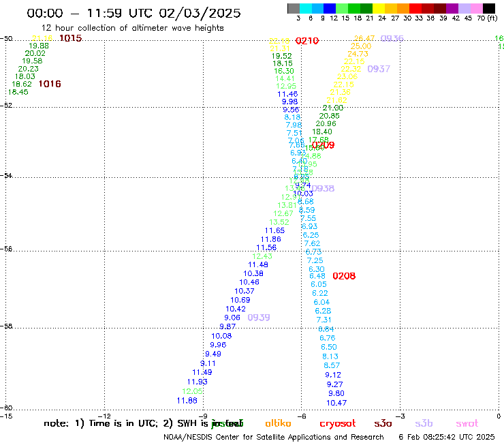Select the subtitle "12 hour collection of altimeter wave heights"
This screenshot has height=443, width=504.
click(132, 28)
